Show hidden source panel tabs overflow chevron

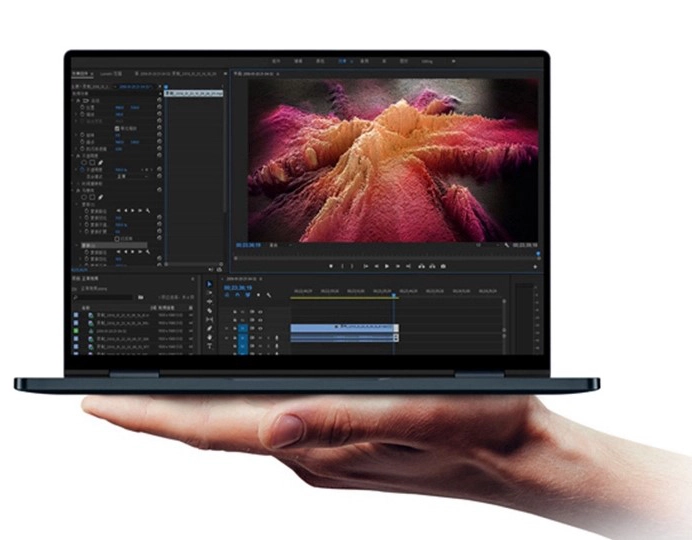[x=226, y=74]
